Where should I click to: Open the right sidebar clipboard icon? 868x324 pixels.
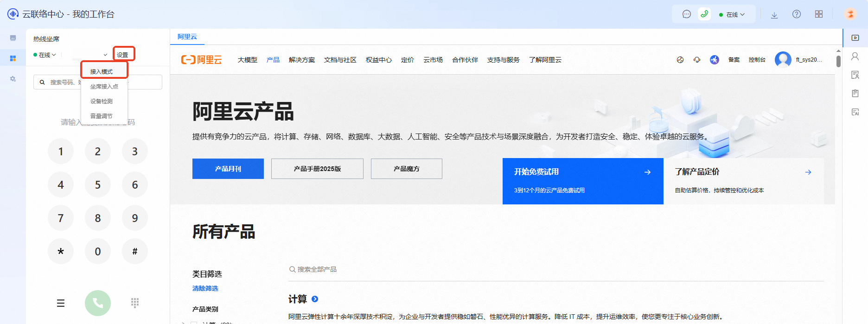tap(855, 94)
